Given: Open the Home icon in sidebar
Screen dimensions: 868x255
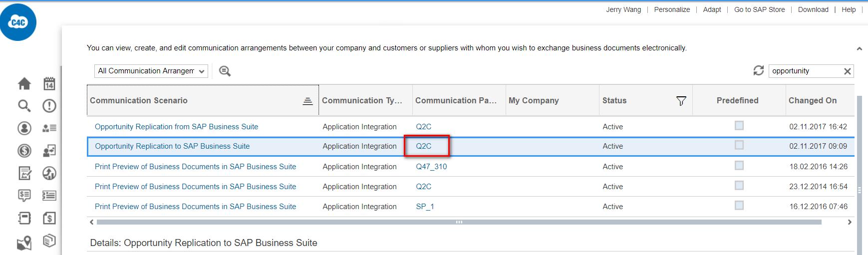Looking at the screenshot, I should point(24,84).
